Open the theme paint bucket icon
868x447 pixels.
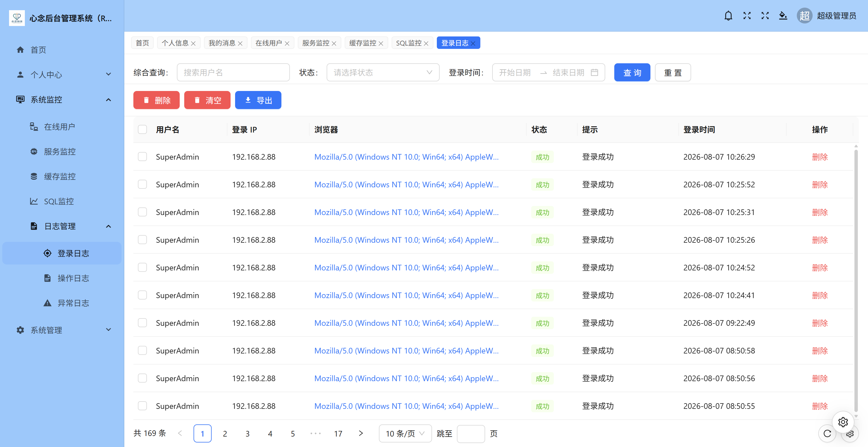click(783, 16)
